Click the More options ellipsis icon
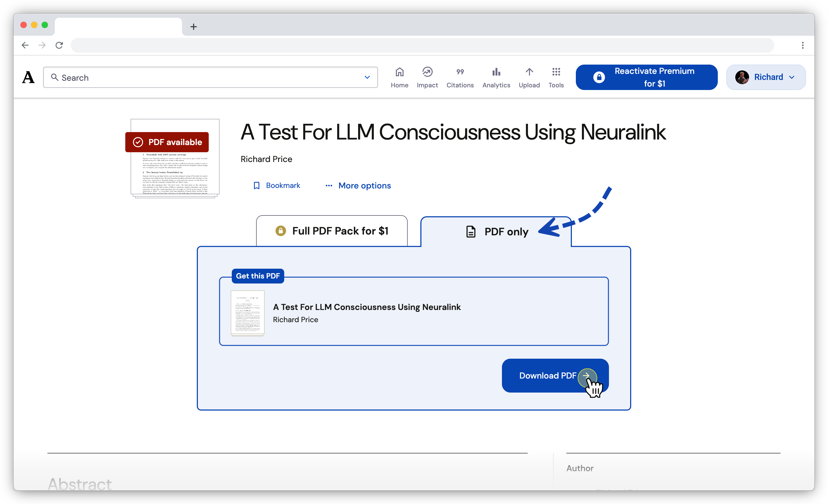This screenshot has width=828, height=504. 329,186
